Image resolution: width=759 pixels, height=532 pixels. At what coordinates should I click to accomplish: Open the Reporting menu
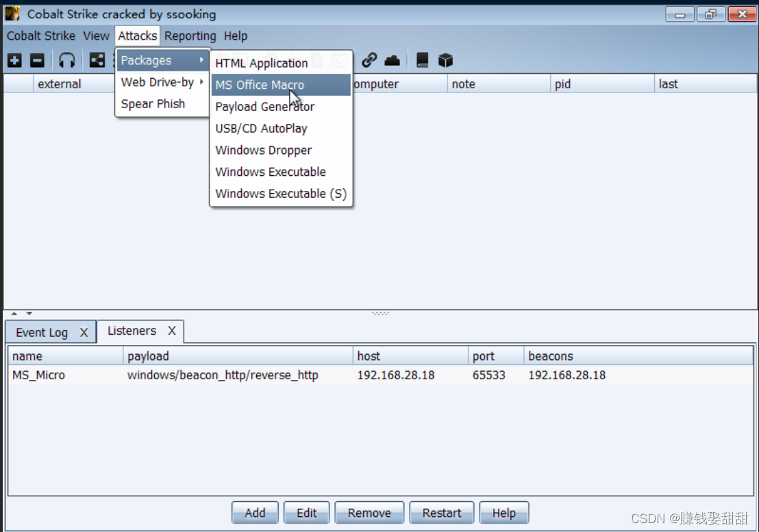pos(190,36)
